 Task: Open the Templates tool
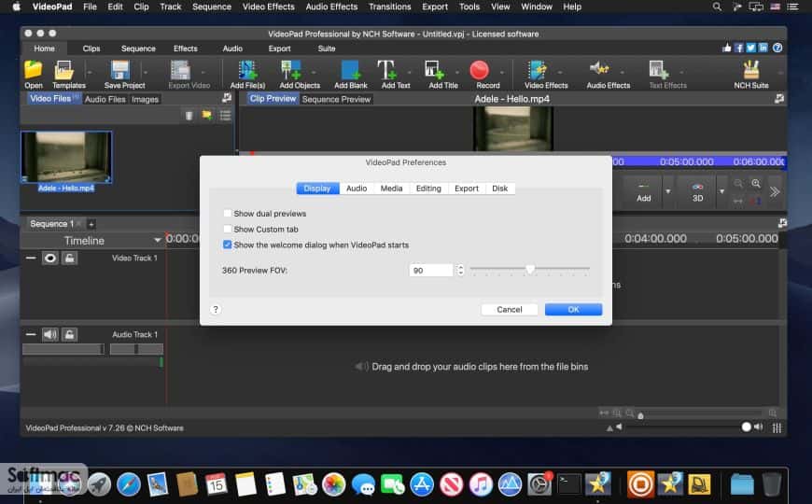click(68, 75)
